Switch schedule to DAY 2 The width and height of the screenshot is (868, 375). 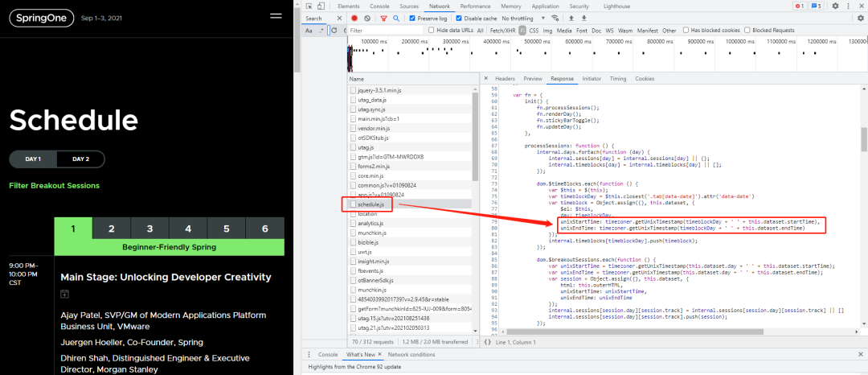click(x=80, y=159)
